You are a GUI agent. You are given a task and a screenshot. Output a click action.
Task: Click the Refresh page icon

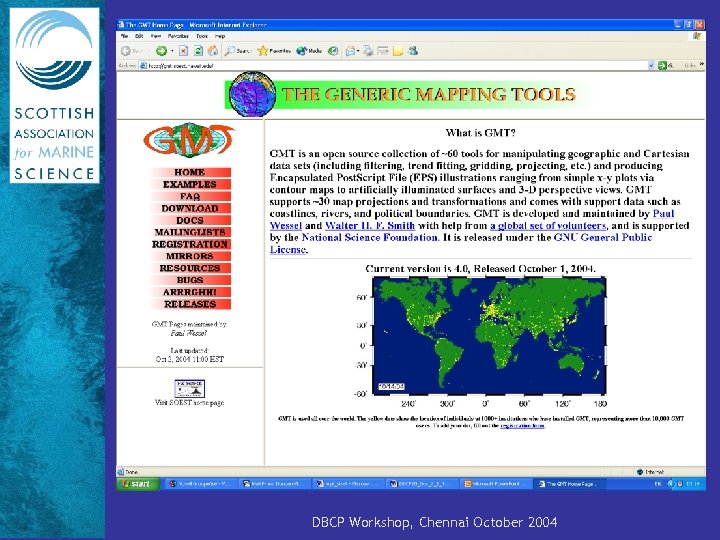tap(198, 51)
